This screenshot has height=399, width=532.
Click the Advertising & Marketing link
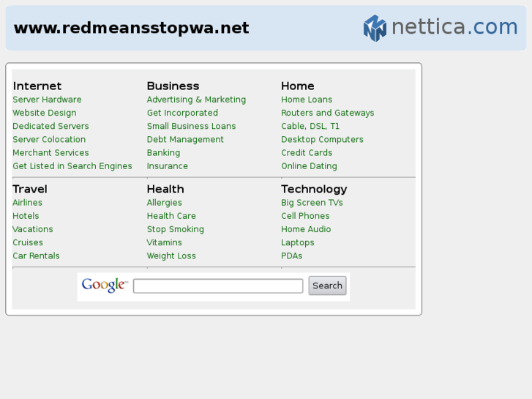196,100
